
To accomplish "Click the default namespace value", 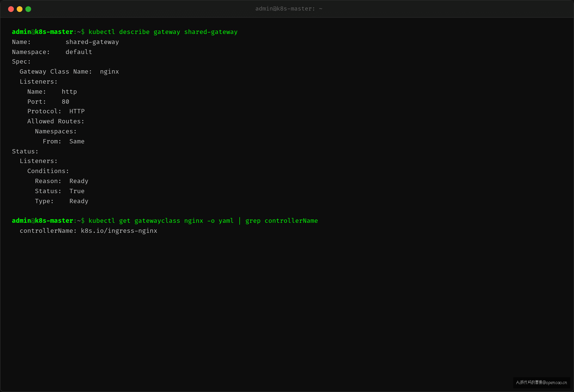I will (x=79, y=52).
